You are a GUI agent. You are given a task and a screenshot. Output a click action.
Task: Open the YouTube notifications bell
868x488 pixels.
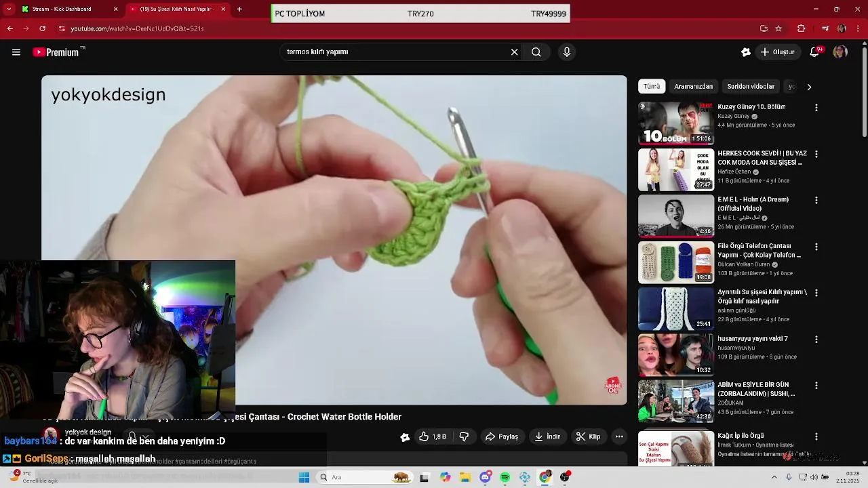click(815, 52)
